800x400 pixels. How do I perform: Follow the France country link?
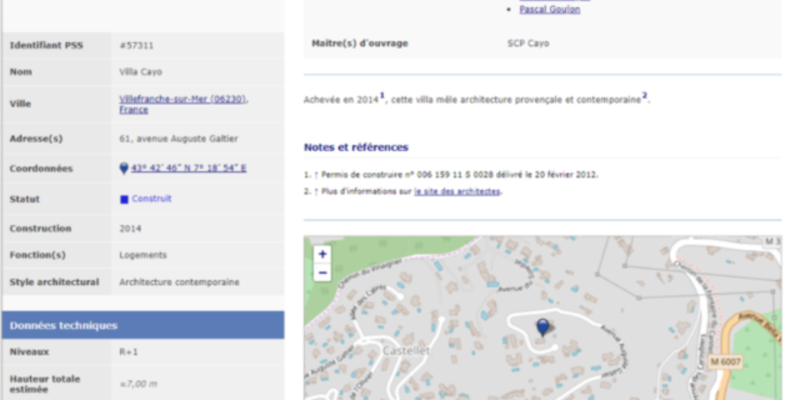coord(133,110)
